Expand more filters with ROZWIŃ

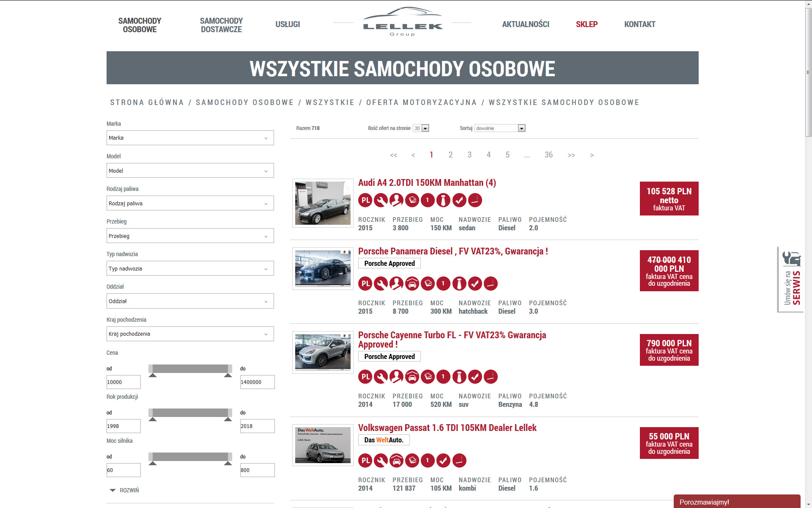click(x=124, y=490)
